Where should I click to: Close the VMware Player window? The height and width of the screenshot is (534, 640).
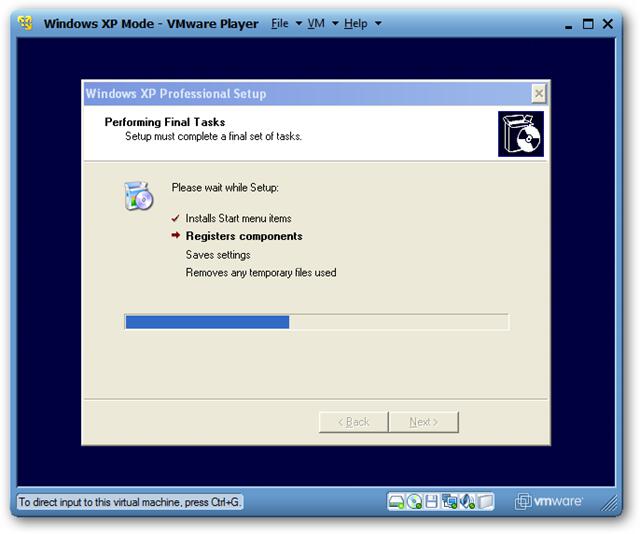[608, 24]
